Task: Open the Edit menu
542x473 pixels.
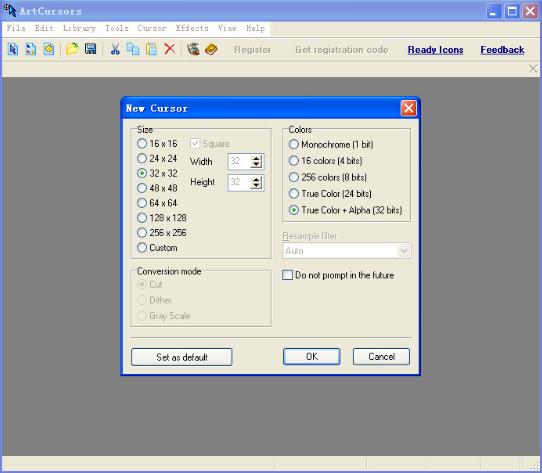Action: (x=44, y=28)
